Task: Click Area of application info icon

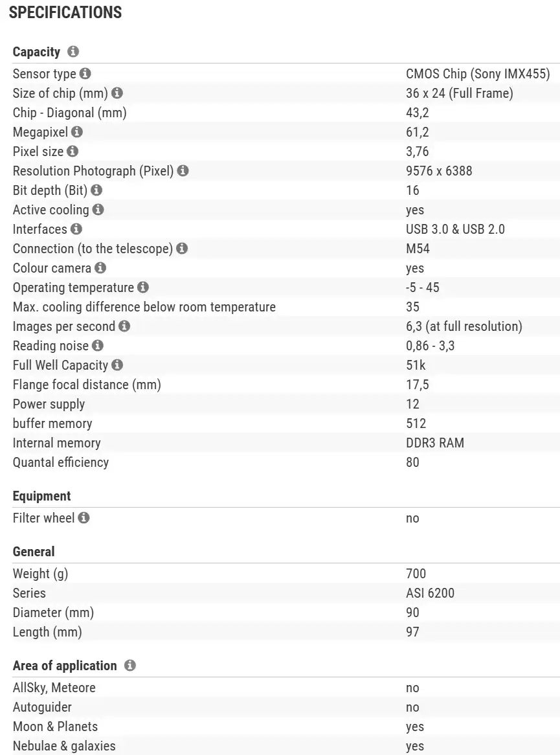Action: click(x=130, y=666)
